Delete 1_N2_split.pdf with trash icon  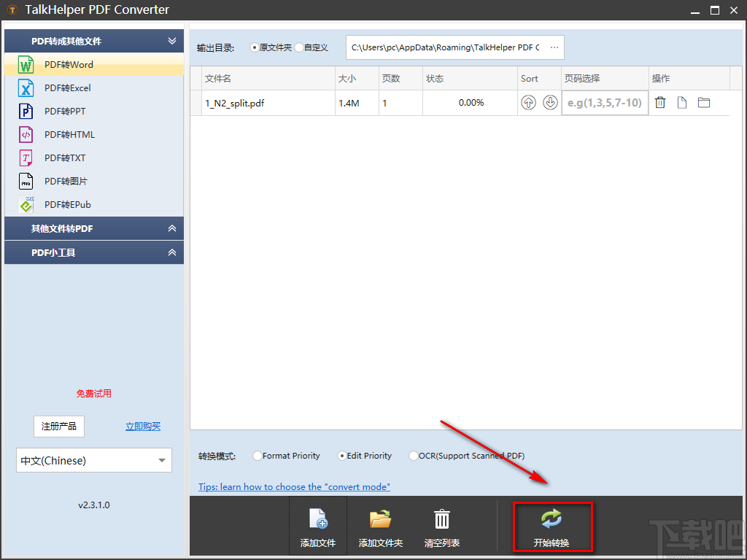[660, 102]
